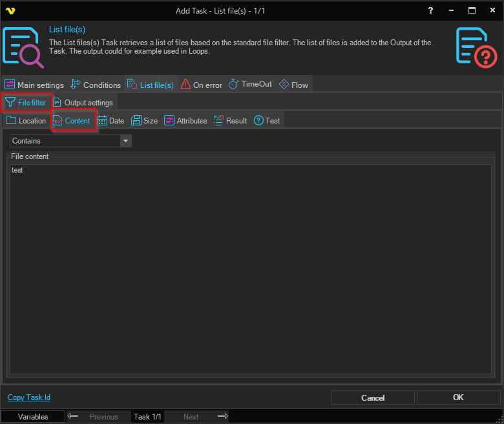Open the Attributes filter tab
The image size is (504, 424).
[x=185, y=121]
